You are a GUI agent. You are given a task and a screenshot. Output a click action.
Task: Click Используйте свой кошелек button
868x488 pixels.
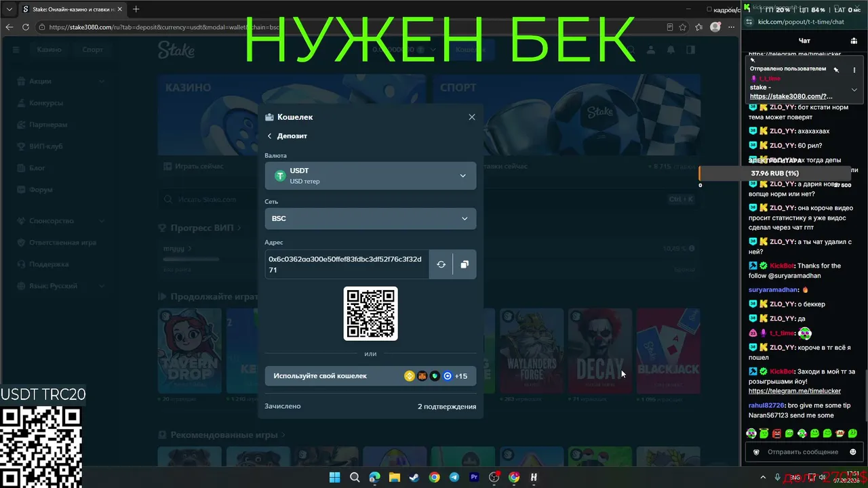pyautogui.click(x=370, y=376)
